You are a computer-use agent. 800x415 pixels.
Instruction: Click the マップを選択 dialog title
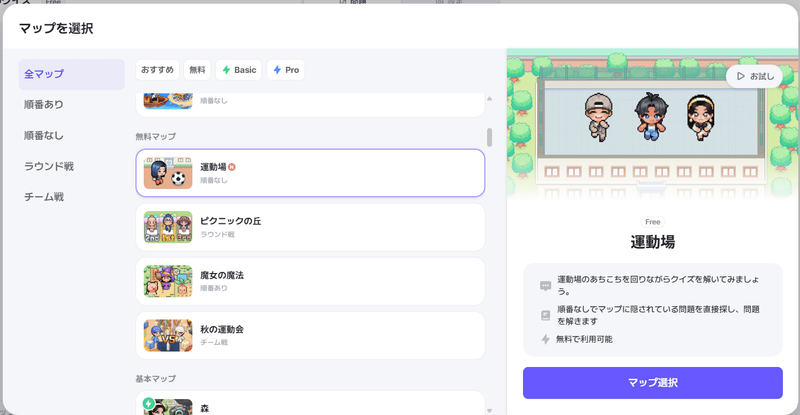click(56, 29)
